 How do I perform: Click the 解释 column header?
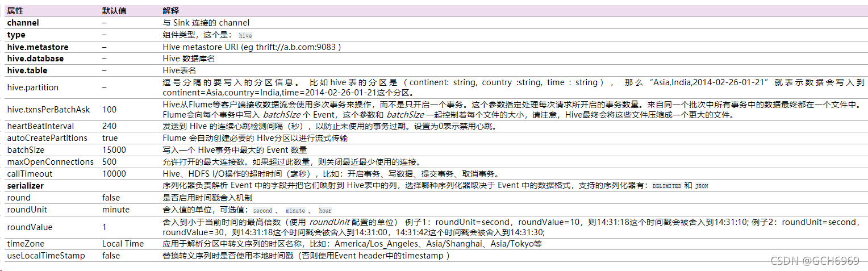point(170,11)
